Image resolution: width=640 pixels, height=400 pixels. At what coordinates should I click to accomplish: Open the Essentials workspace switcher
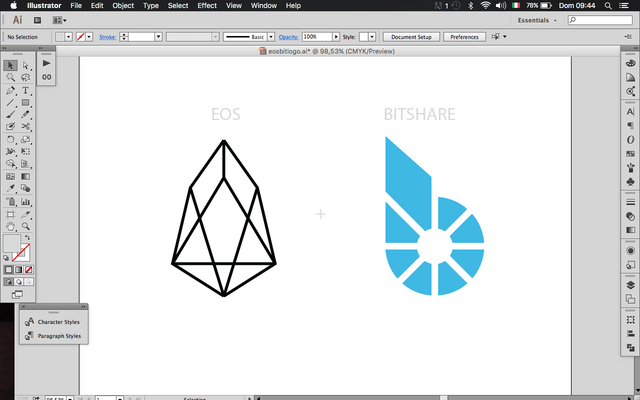click(537, 20)
